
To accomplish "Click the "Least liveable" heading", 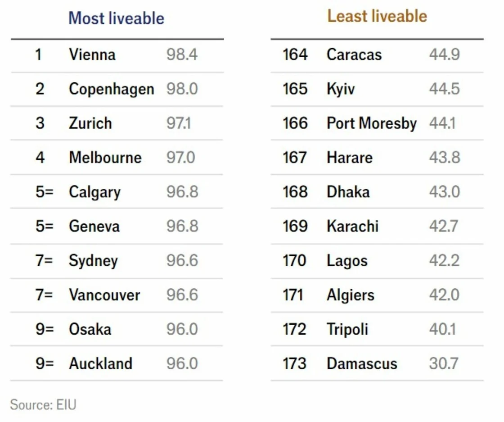I will pos(377,16).
